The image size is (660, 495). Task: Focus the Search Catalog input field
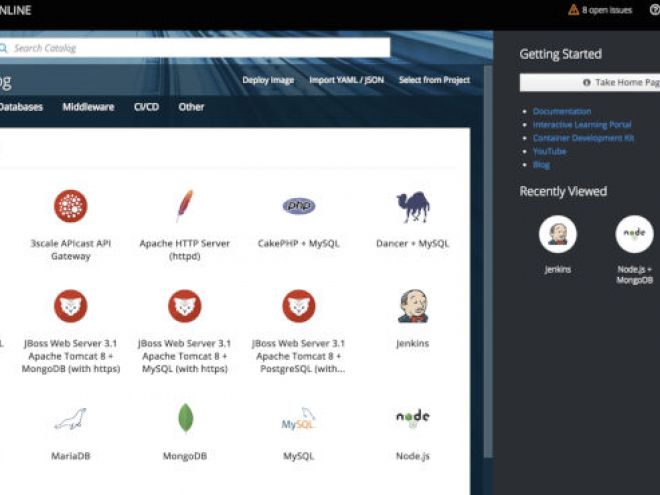(x=195, y=48)
